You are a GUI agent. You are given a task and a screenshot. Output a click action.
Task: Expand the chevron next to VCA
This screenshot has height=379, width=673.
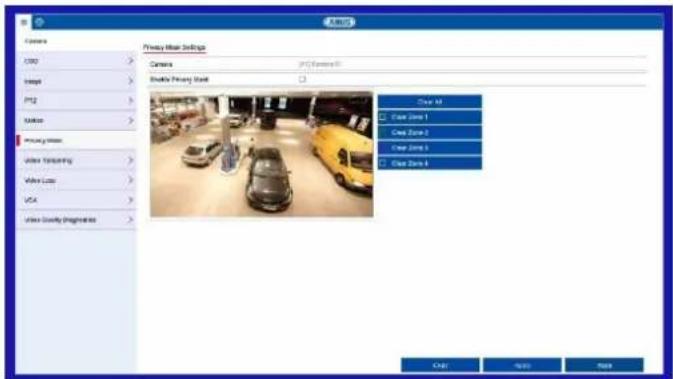130,200
